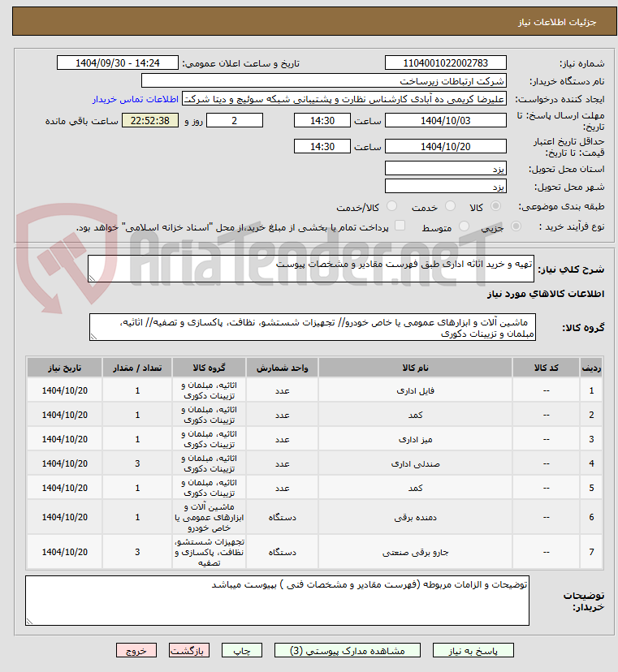Click the نام کالا column header

pos(415,368)
